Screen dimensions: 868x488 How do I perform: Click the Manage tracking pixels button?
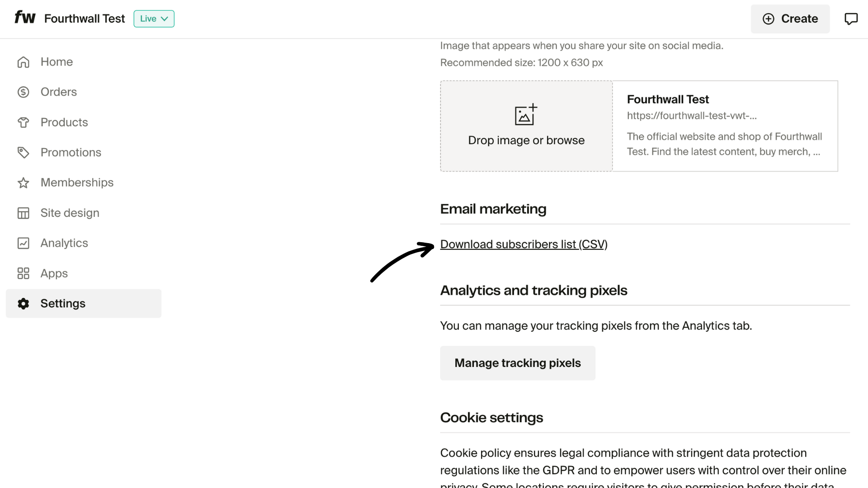pyautogui.click(x=517, y=363)
